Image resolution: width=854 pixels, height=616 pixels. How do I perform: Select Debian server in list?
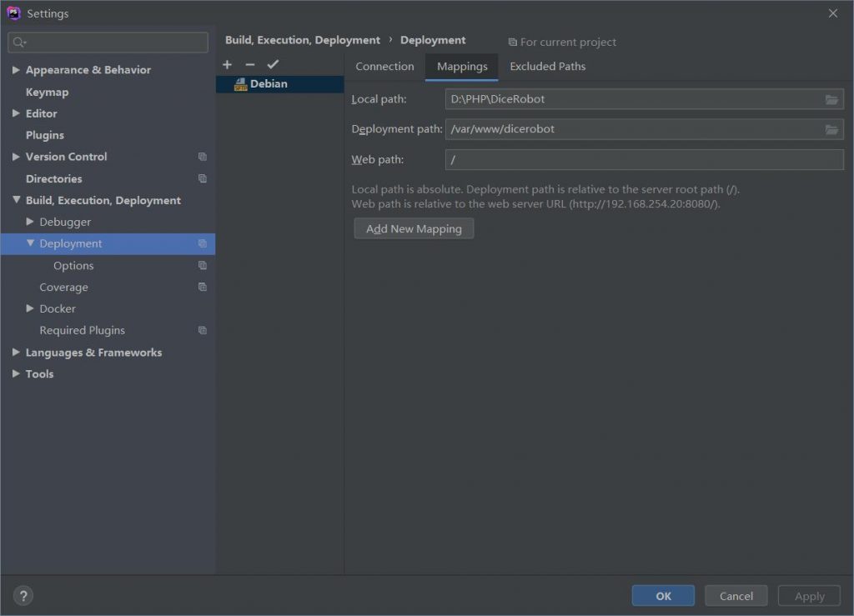point(280,84)
